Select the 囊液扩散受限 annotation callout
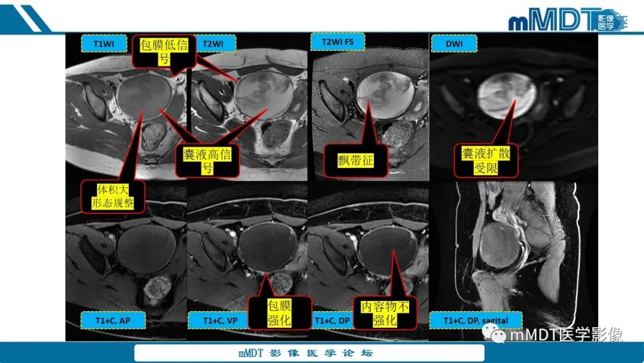644x363 pixels. coord(486,161)
